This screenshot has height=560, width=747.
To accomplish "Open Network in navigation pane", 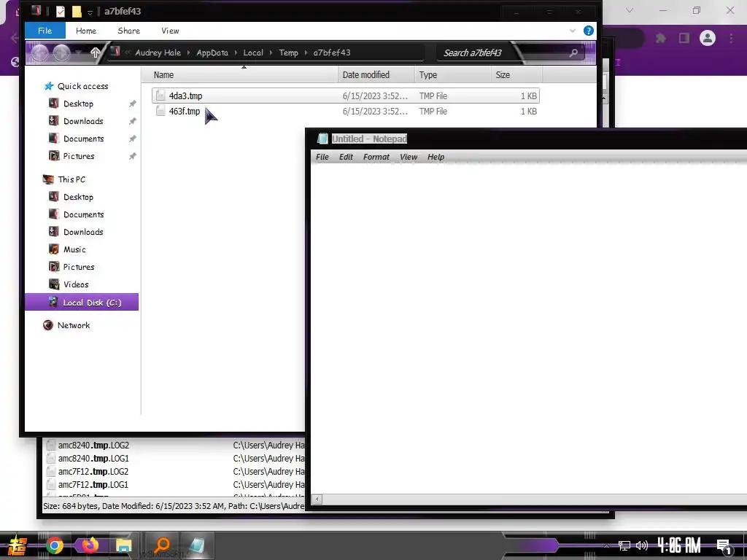I will (x=74, y=325).
